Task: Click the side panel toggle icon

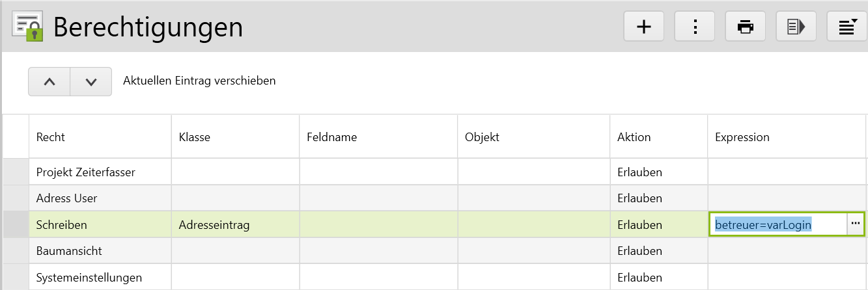Action: (x=796, y=27)
